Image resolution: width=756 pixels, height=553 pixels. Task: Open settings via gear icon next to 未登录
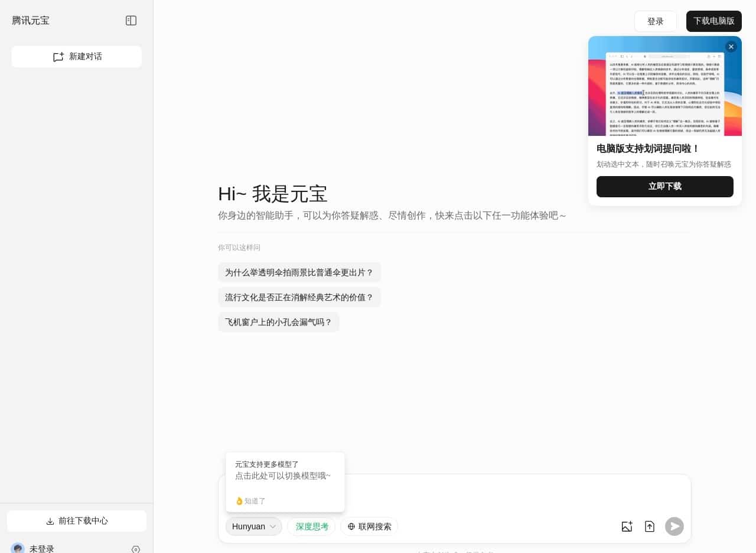(135, 549)
